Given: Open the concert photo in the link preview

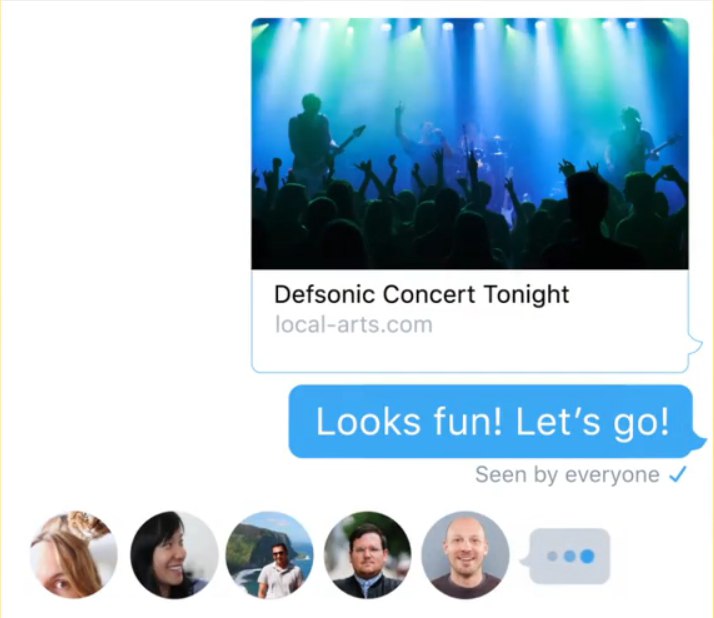Looking at the screenshot, I should click(470, 143).
